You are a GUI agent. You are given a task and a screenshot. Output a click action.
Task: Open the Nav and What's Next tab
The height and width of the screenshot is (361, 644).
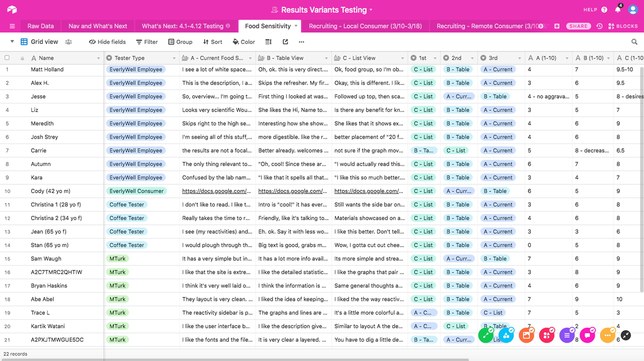click(98, 26)
